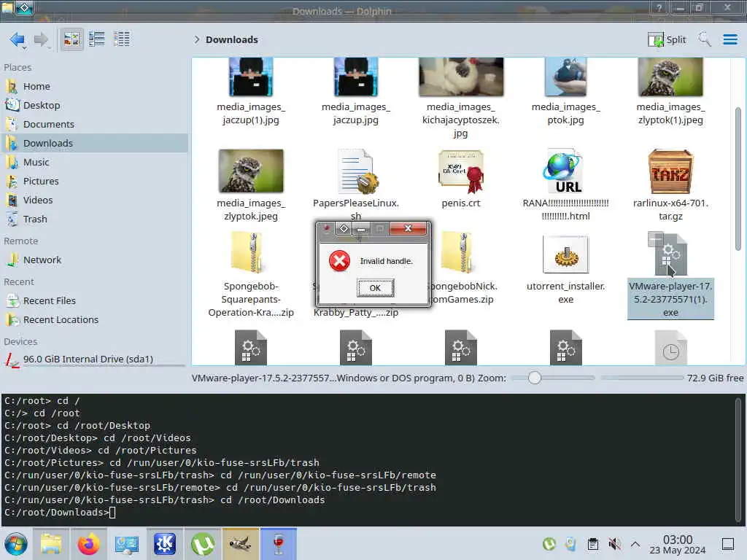The image size is (747, 560).
Task: Open the Dolphin hamburger menu
Action: coord(729,39)
